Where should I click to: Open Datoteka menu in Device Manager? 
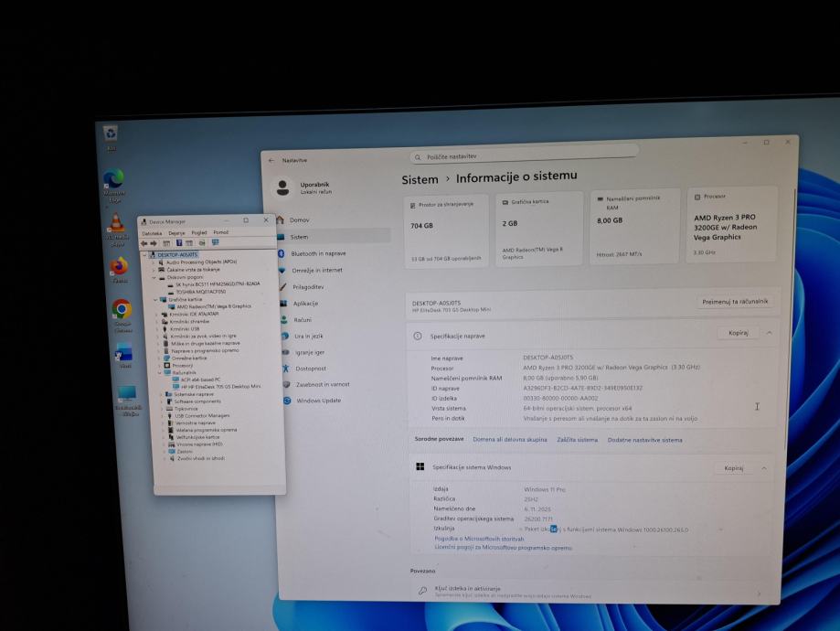pos(152,234)
